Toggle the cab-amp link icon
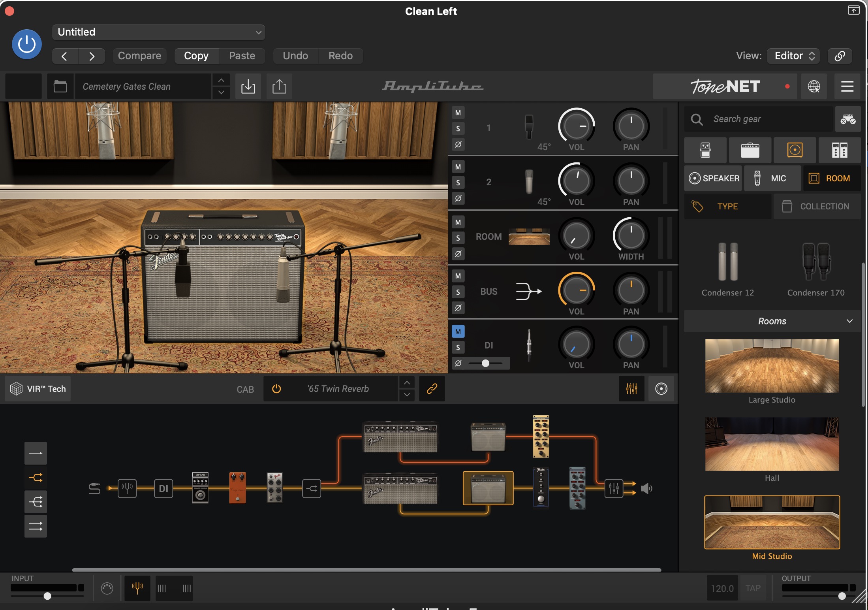Screen dimensions: 868x610 coord(432,389)
